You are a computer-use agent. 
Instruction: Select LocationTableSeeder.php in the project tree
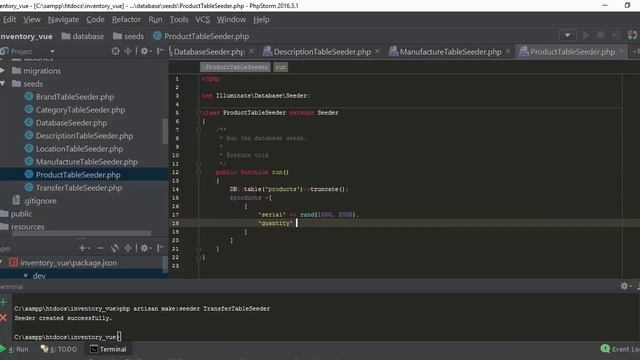(x=79, y=149)
